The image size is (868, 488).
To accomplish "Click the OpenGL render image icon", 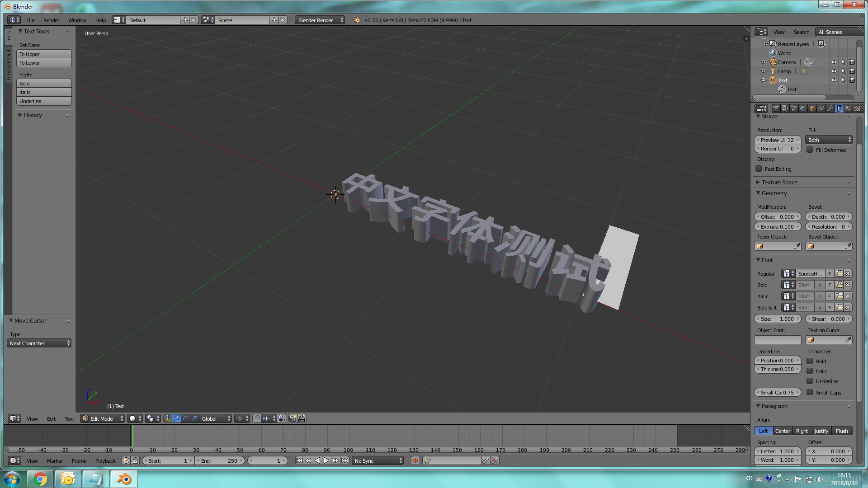I will coord(292,419).
